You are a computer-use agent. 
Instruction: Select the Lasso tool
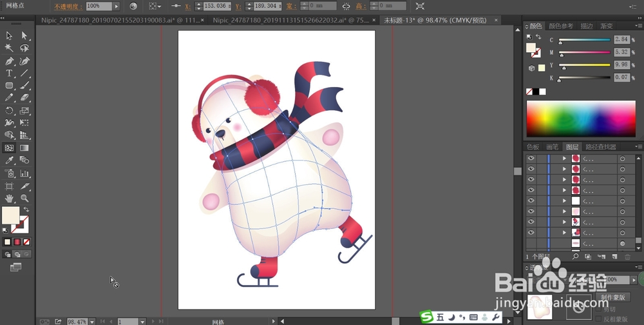24,48
